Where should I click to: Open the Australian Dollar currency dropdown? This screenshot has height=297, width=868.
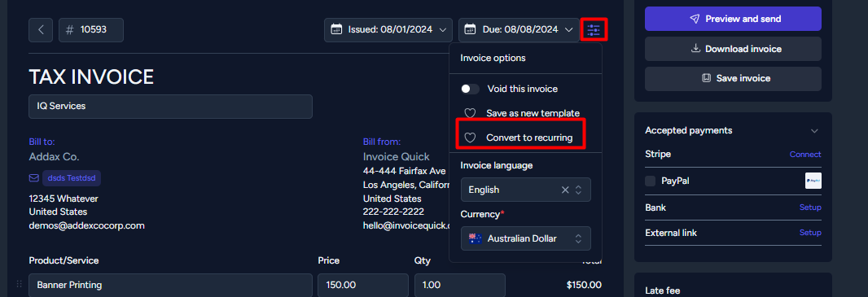tap(526, 238)
